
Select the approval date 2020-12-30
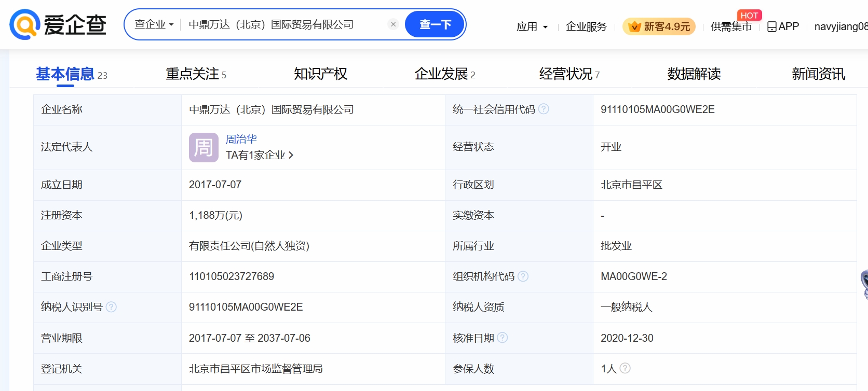[x=627, y=338]
